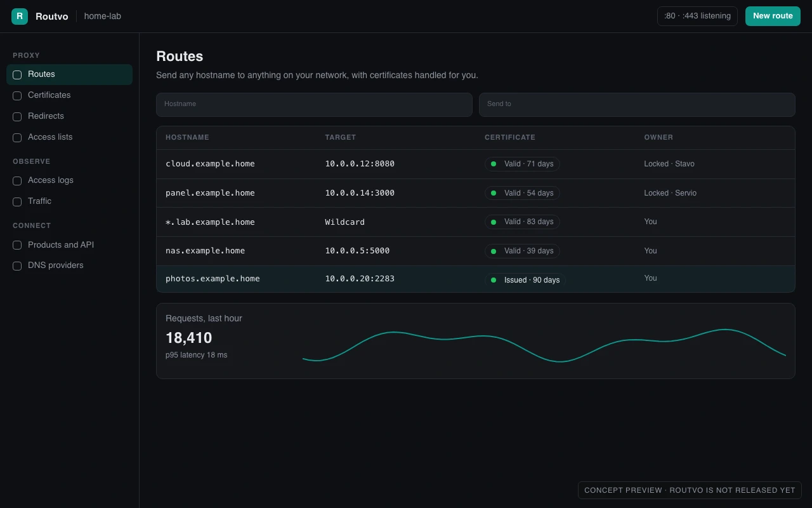Screen dimensions: 812x508
Task: Focus the Send to input field
Action: pyautogui.click(x=637, y=105)
